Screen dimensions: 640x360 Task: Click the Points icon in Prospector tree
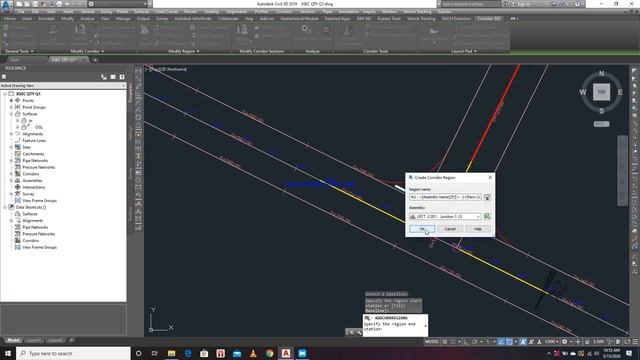tap(18, 100)
